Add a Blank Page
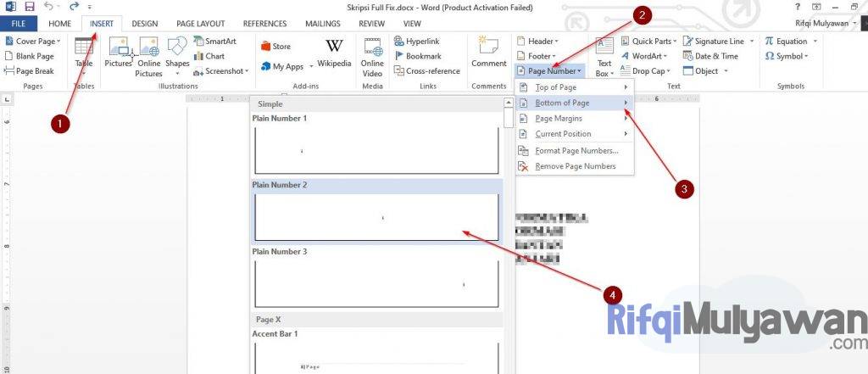This screenshot has height=374, width=868. tap(30, 56)
